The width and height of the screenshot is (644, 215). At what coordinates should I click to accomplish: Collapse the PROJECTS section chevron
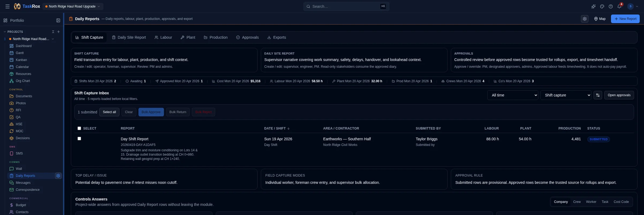pyautogui.click(x=5, y=32)
